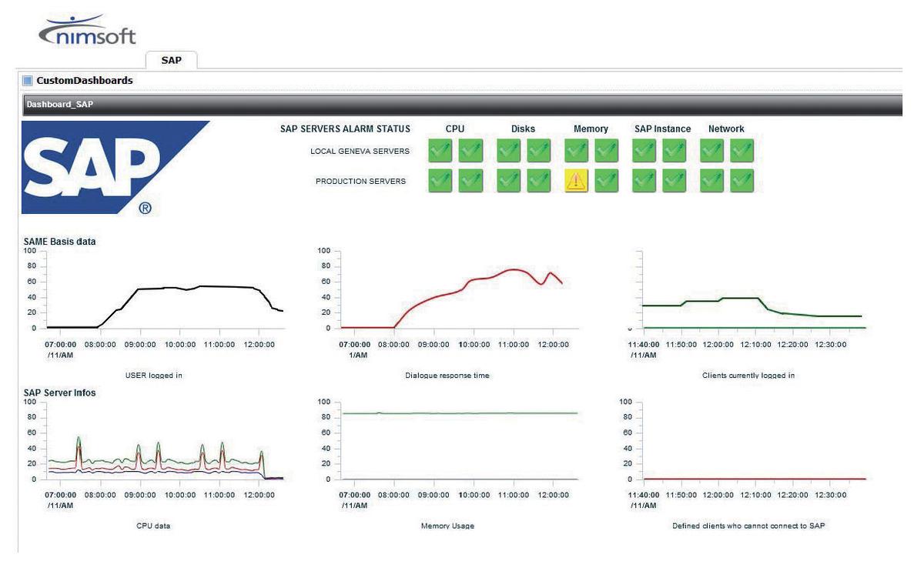
Task: Click first CPU status icon for Local Geneva Servers
Action: (x=440, y=151)
